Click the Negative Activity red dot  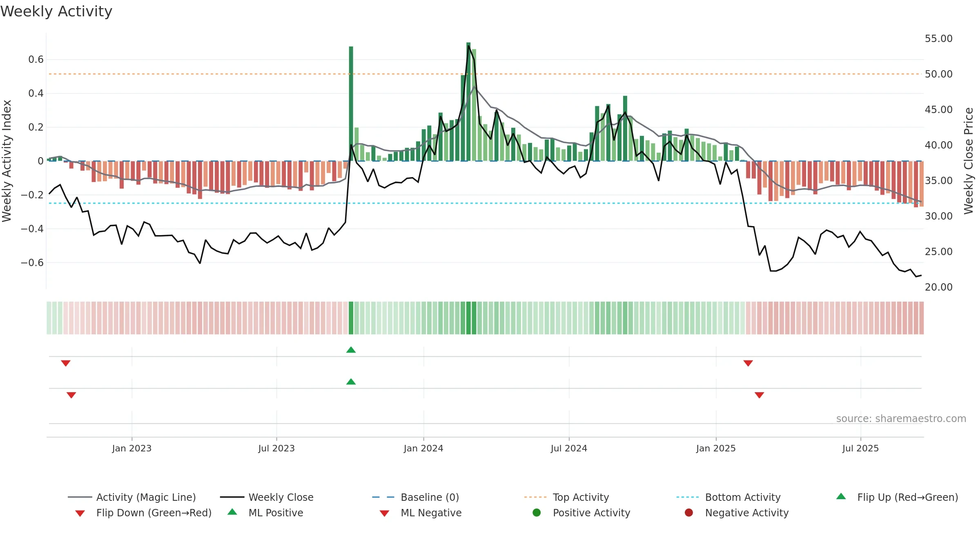pyautogui.click(x=689, y=513)
